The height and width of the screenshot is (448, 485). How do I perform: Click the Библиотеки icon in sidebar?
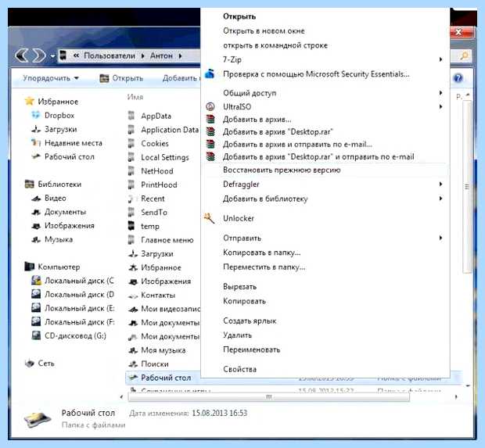coord(30,184)
